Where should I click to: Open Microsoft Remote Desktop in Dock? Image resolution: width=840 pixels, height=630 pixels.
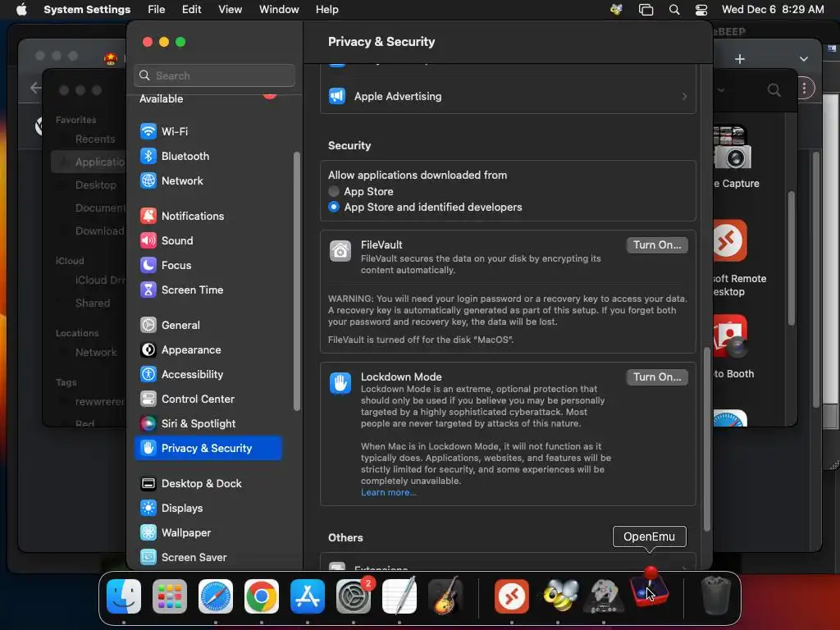[512, 596]
